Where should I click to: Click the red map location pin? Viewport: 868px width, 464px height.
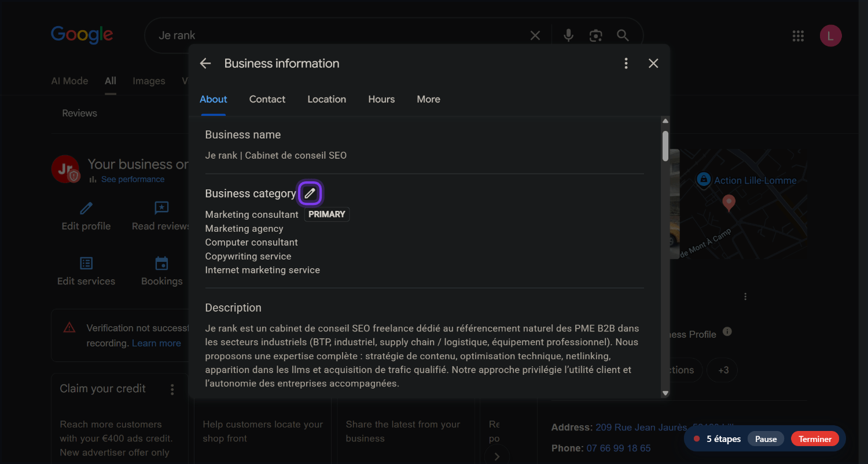click(x=729, y=203)
